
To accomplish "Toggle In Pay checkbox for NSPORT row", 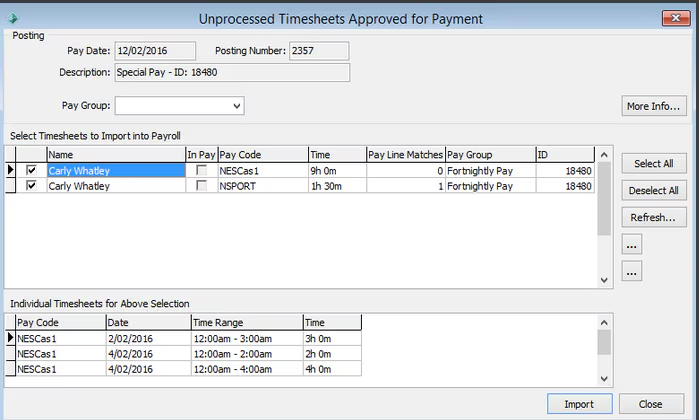I will pyautogui.click(x=201, y=185).
